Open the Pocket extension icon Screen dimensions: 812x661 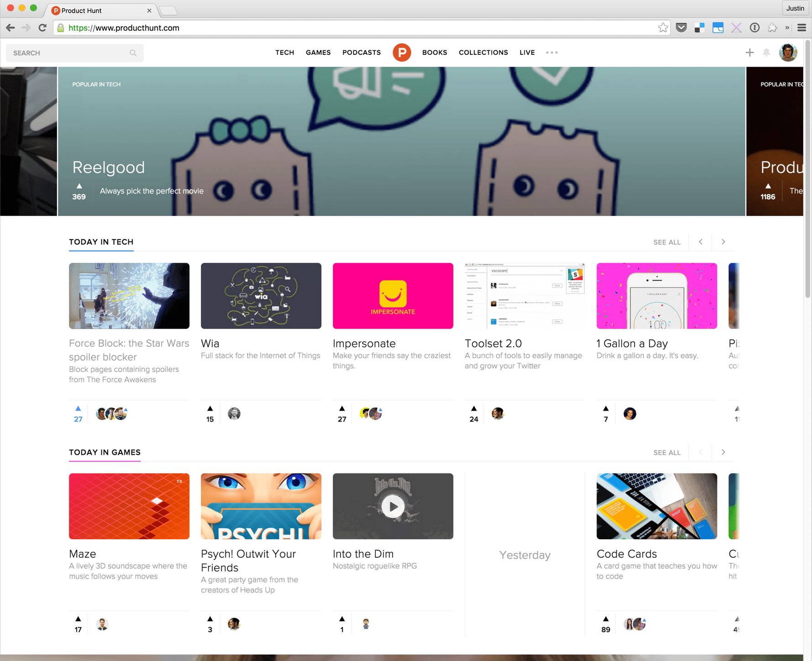(681, 28)
